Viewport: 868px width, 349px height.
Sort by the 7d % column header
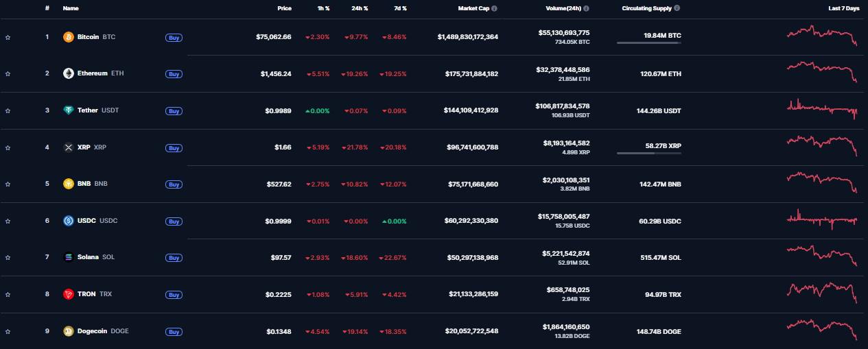click(x=399, y=9)
